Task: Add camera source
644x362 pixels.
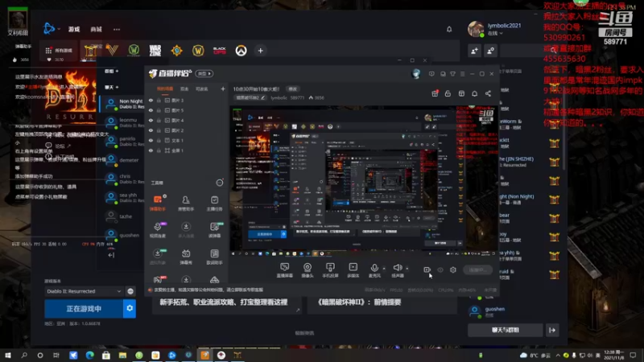Action: (308, 270)
